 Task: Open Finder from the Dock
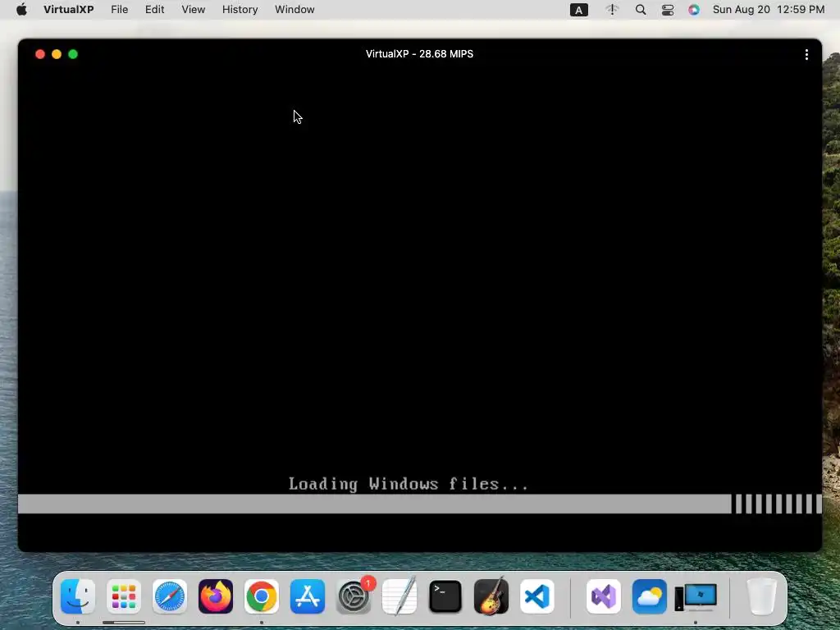click(78, 596)
